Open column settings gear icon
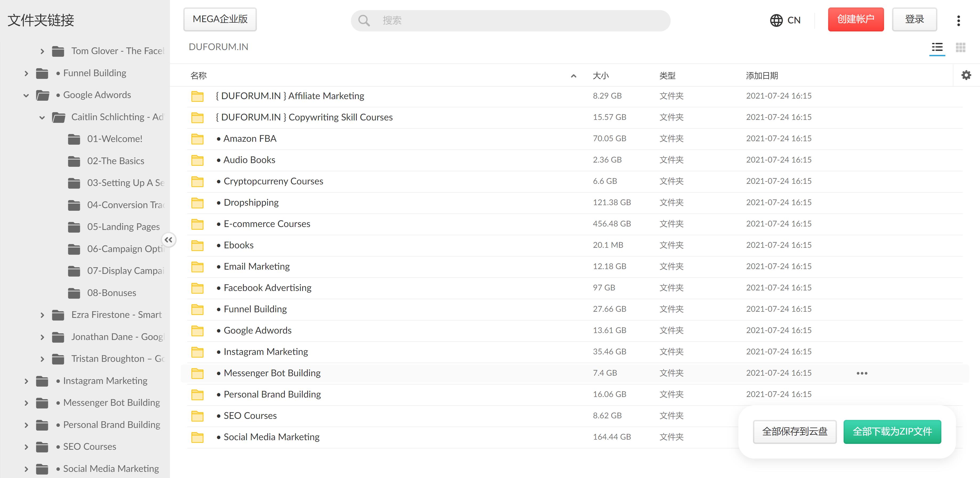This screenshot has height=478, width=980. coord(966,75)
